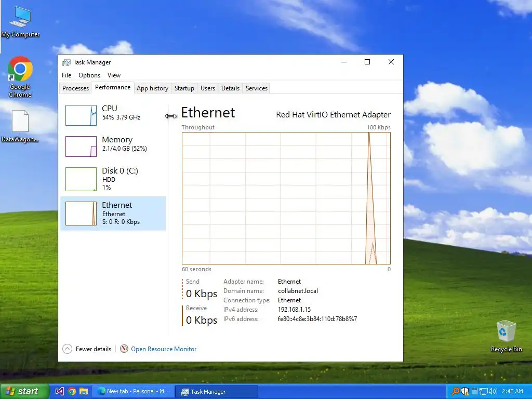Click the IPv6 address value fe80::4c8e:3b84:110d:78b8%7

[317, 319]
